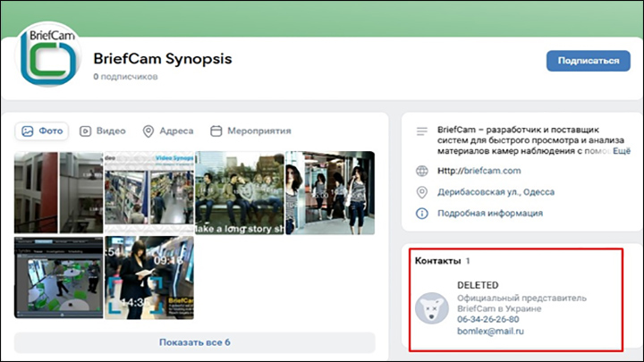Click the Дерибасовская ул., Одесса address
Screen dimensions: 644x362
click(x=490, y=192)
